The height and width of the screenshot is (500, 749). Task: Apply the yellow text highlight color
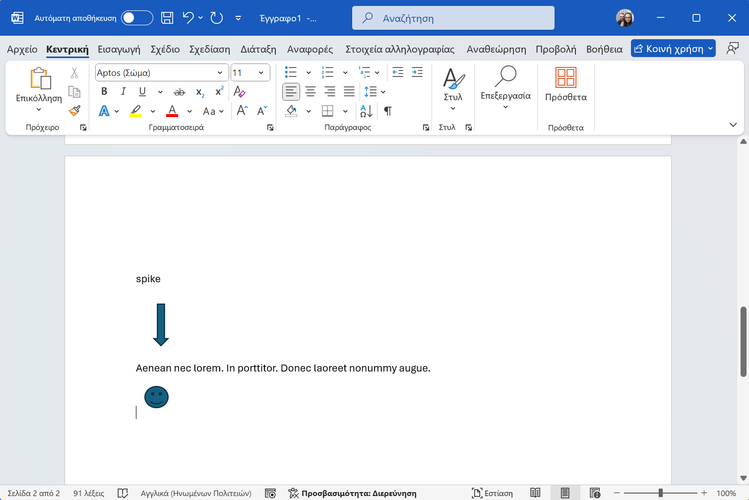pyautogui.click(x=135, y=111)
